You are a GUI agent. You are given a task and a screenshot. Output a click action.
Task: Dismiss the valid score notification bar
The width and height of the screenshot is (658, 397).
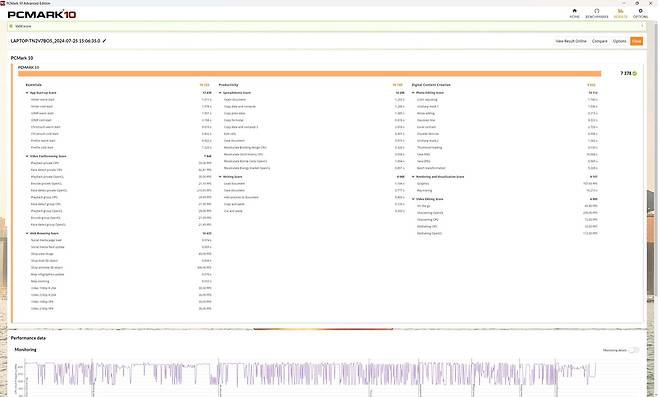(x=642, y=26)
